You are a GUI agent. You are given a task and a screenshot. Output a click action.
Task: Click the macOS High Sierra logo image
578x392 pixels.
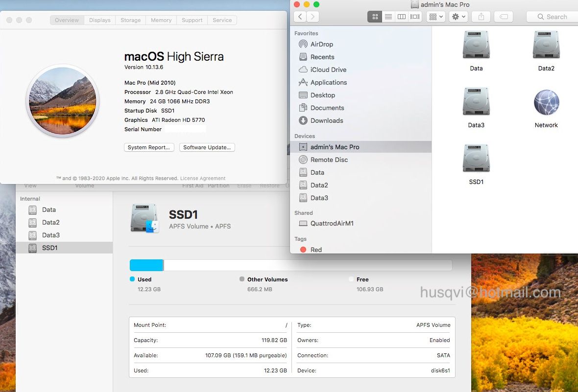(x=63, y=101)
